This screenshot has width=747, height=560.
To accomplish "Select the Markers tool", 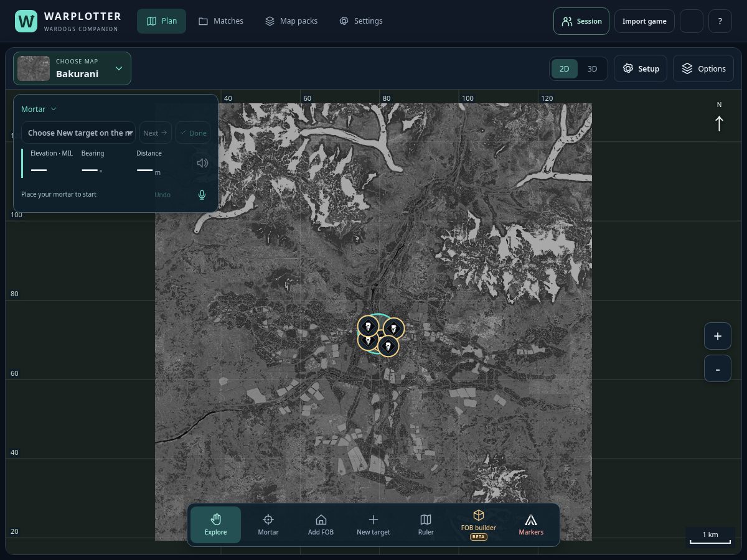I will point(531,525).
